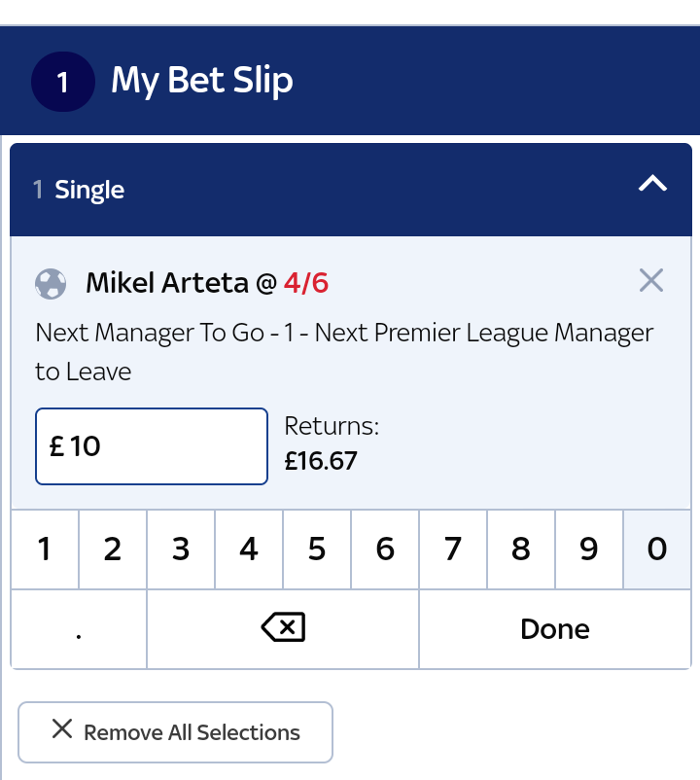Hit the 7 key on keypad
The image size is (700, 780).
pos(453,550)
